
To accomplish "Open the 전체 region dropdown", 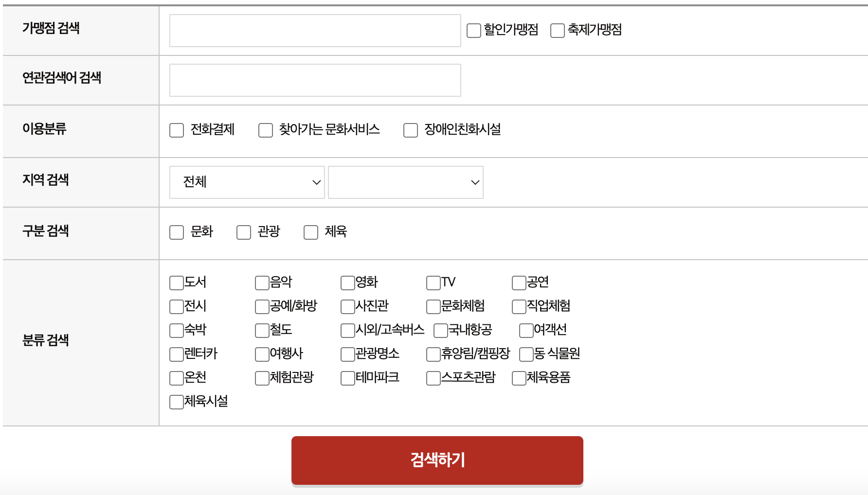I will coord(246,182).
